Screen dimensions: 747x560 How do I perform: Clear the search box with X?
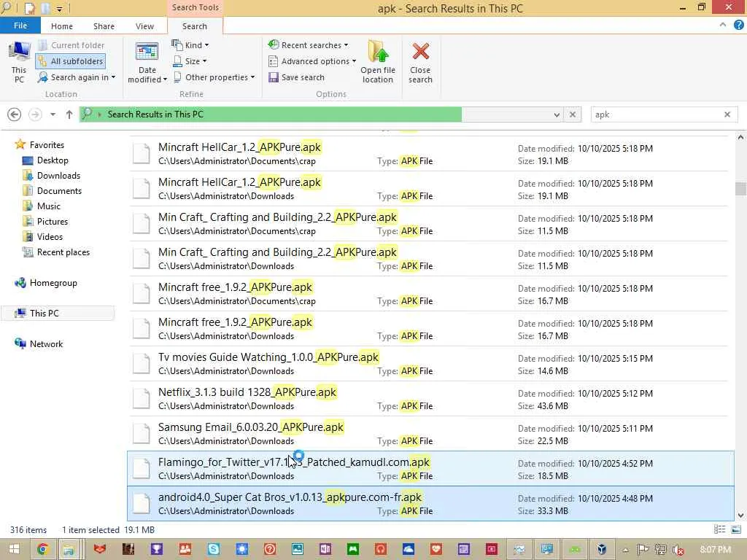(x=727, y=114)
